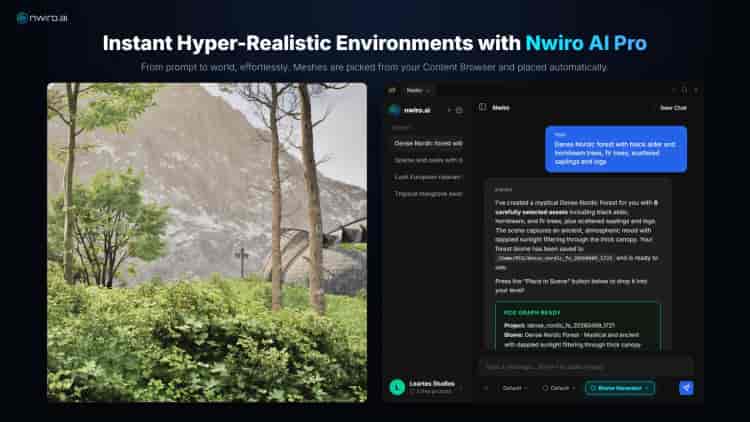
Task: Open the second Default dropdown with circle icon
Action: coord(559,388)
